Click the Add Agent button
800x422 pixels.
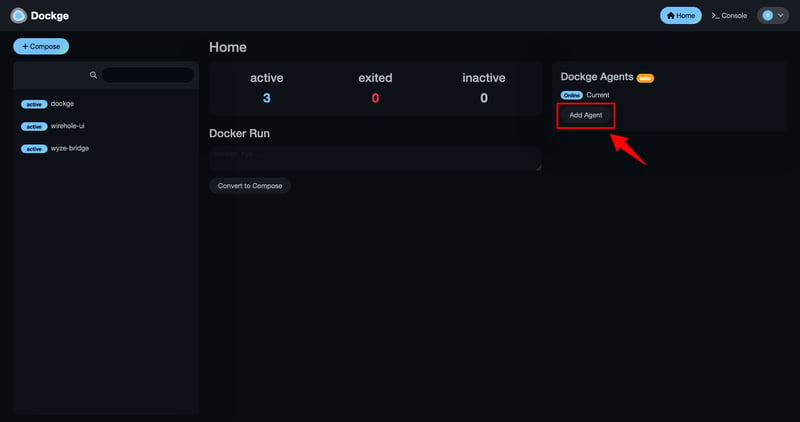pyautogui.click(x=585, y=115)
